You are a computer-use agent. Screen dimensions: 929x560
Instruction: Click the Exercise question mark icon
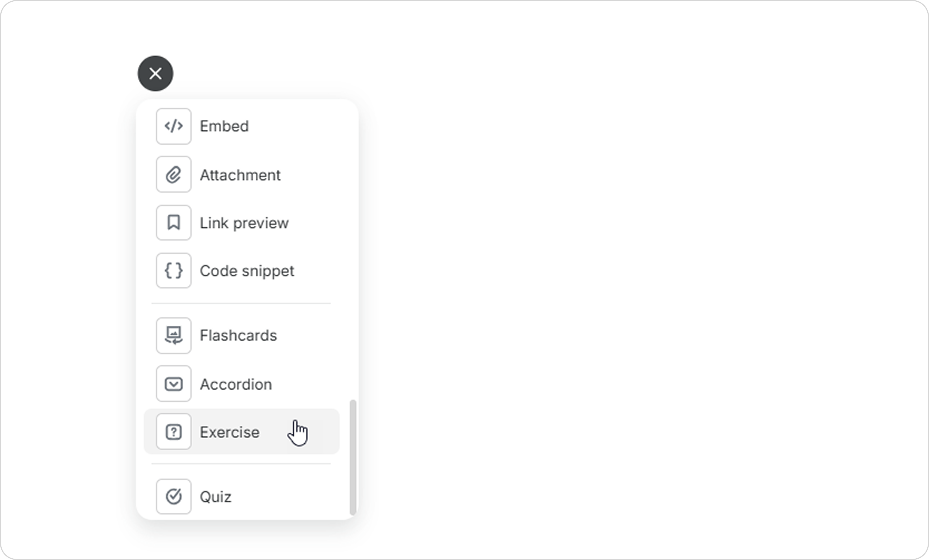(x=173, y=432)
